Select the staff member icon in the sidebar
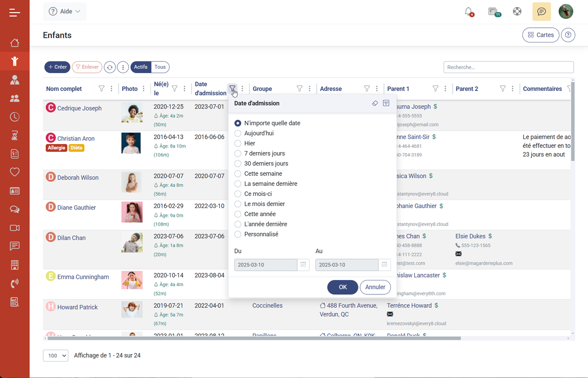 pyautogui.click(x=15, y=79)
